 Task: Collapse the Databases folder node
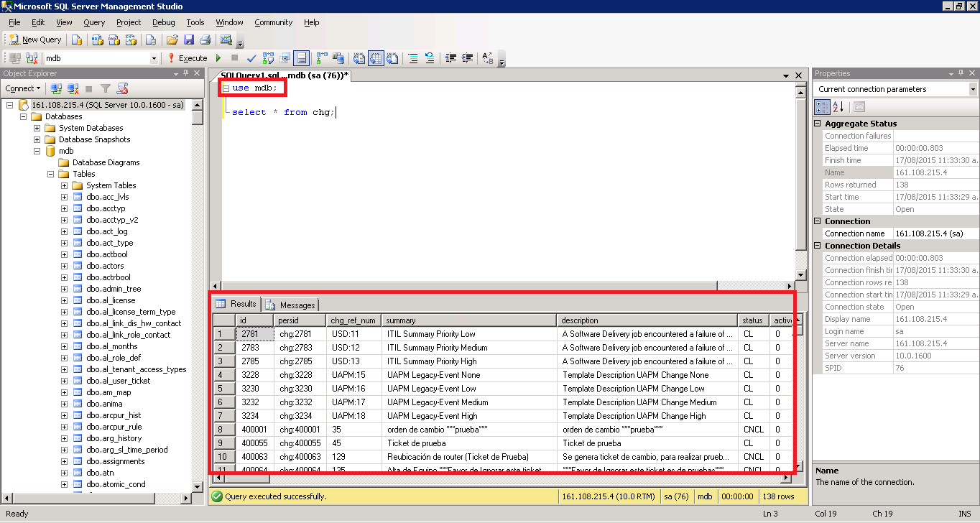(x=23, y=116)
